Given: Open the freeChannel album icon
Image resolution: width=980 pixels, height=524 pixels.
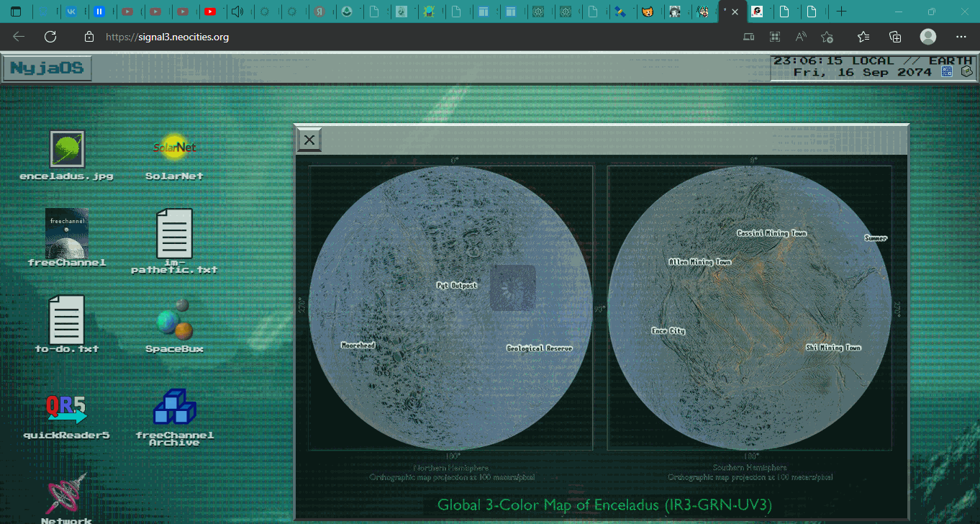Looking at the screenshot, I should tap(67, 233).
